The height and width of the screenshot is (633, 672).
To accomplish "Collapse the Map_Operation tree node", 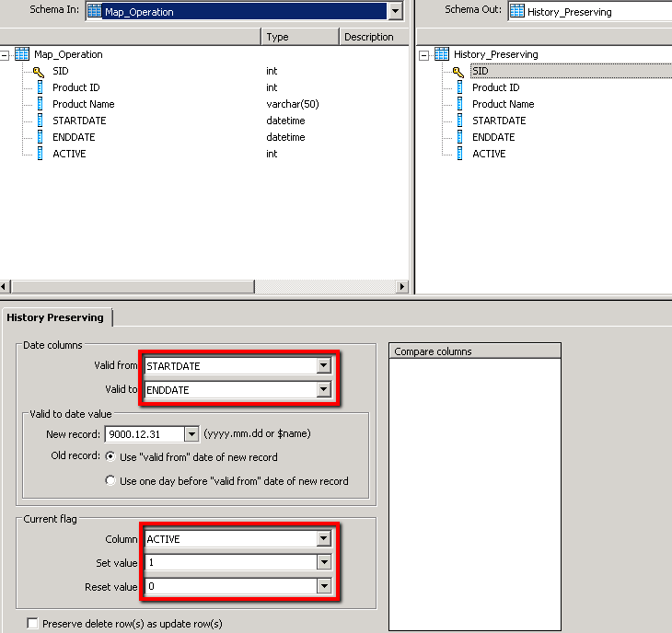I will tap(5, 55).
